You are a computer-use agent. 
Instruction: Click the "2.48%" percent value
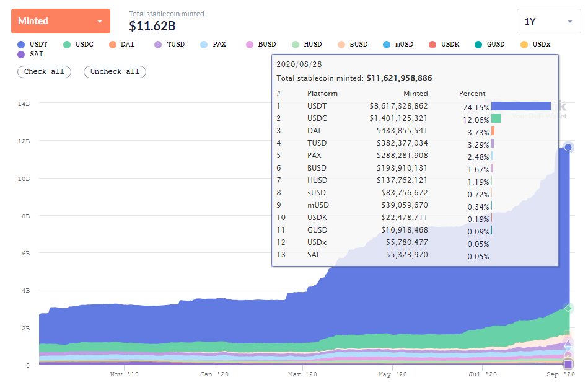[x=478, y=157]
